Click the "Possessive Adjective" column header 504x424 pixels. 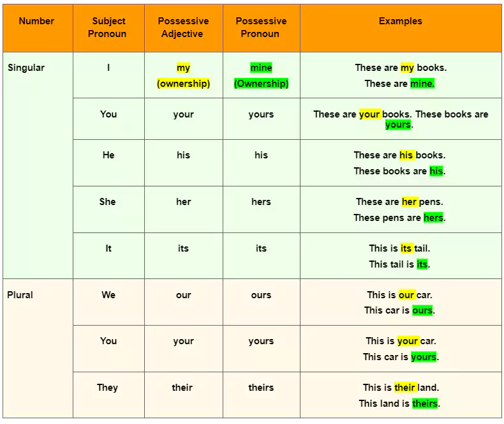(183, 27)
